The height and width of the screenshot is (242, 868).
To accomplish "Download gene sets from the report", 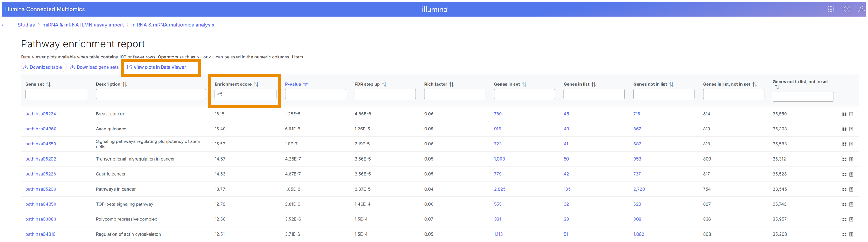I will click(94, 67).
